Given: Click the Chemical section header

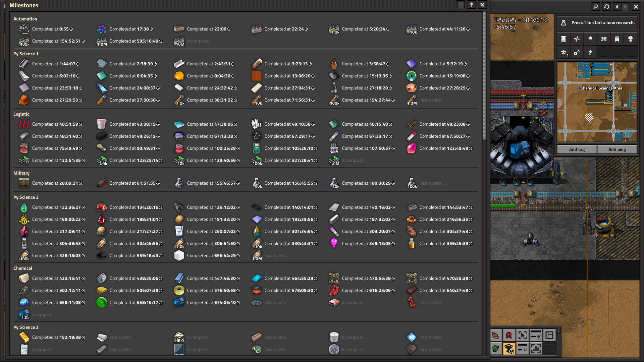Looking at the screenshot, I should point(22,268).
